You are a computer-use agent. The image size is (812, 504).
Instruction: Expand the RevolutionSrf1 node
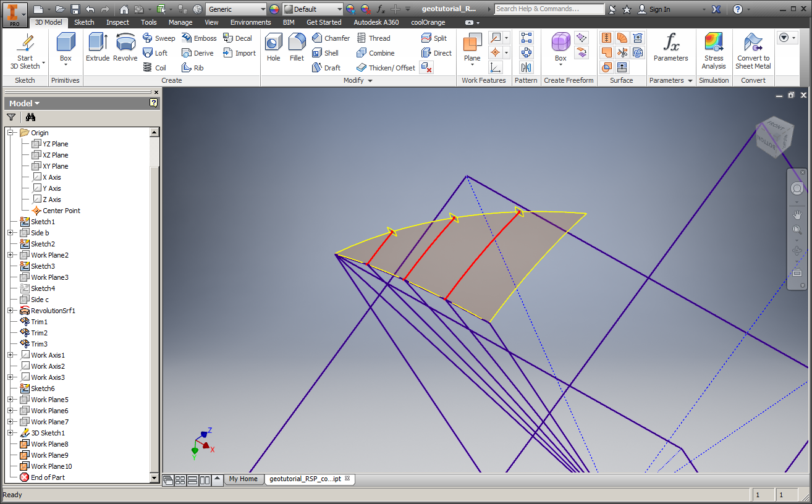11,311
